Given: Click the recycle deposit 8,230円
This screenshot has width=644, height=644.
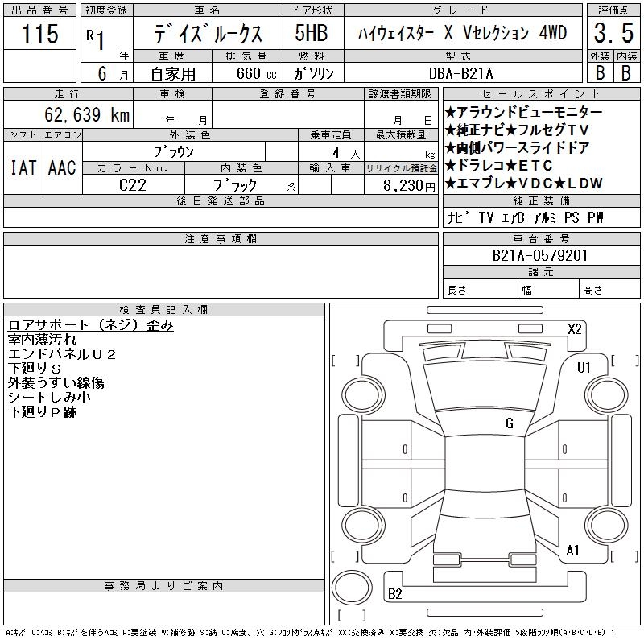Looking at the screenshot, I should tap(409, 186).
